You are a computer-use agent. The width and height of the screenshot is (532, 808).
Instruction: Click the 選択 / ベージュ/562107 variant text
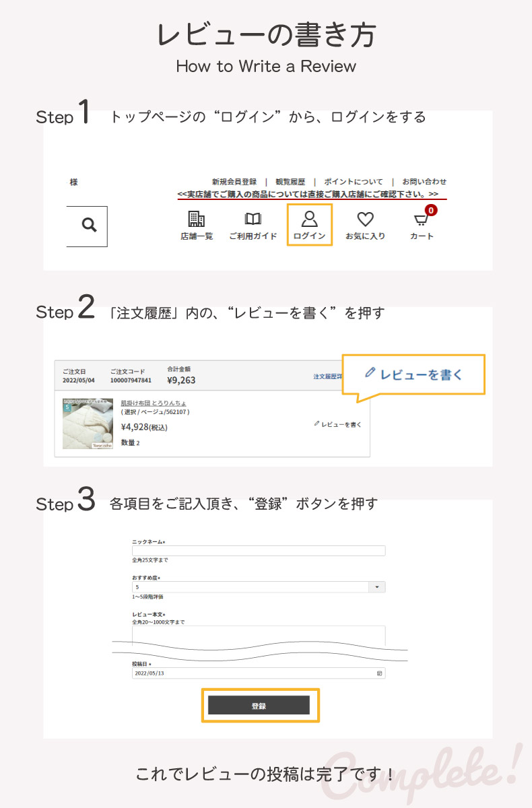click(x=155, y=412)
